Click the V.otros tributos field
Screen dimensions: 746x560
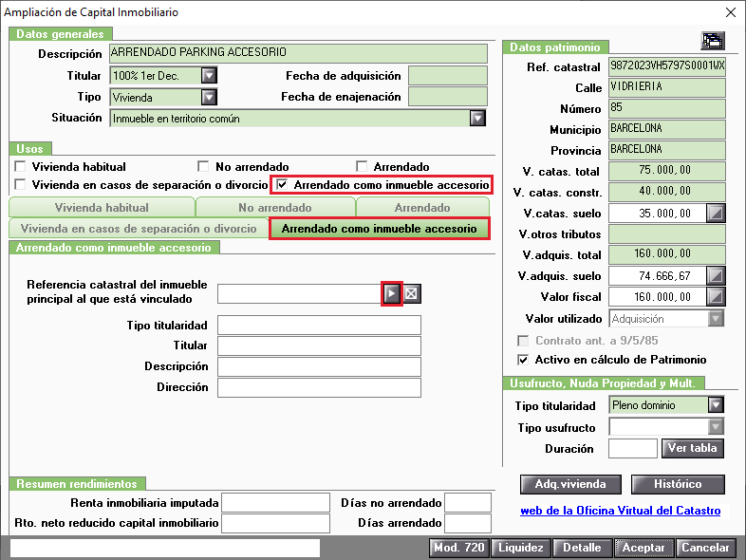(x=667, y=234)
